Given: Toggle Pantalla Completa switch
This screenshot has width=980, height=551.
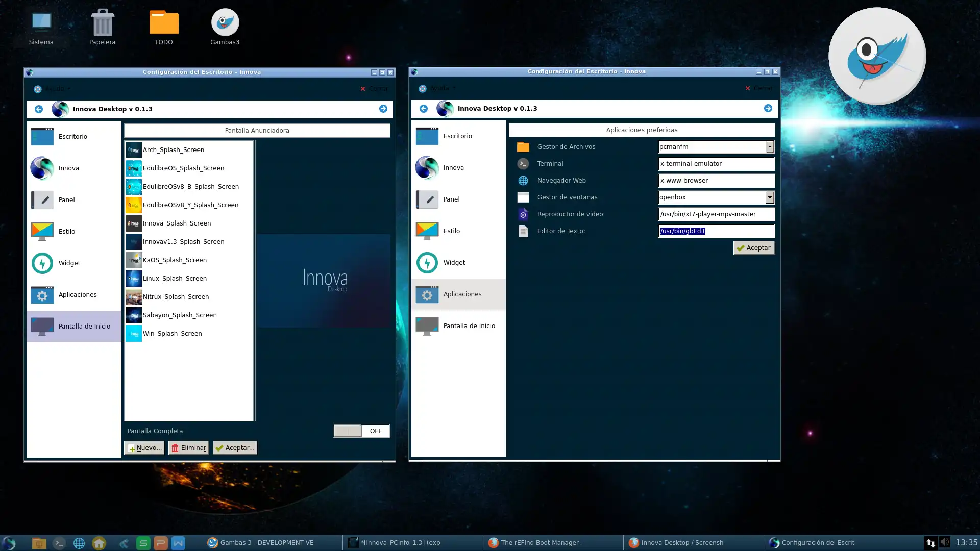Looking at the screenshot, I should click(x=361, y=431).
